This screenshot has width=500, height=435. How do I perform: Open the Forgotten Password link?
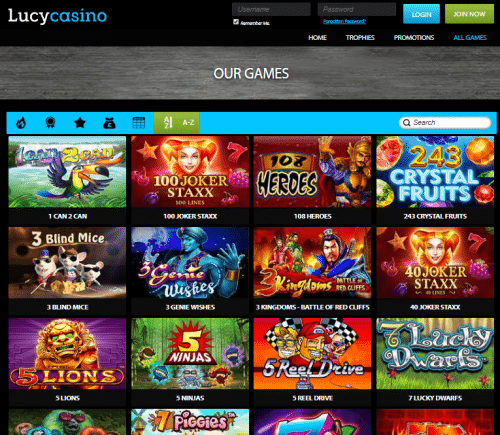(344, 21)
